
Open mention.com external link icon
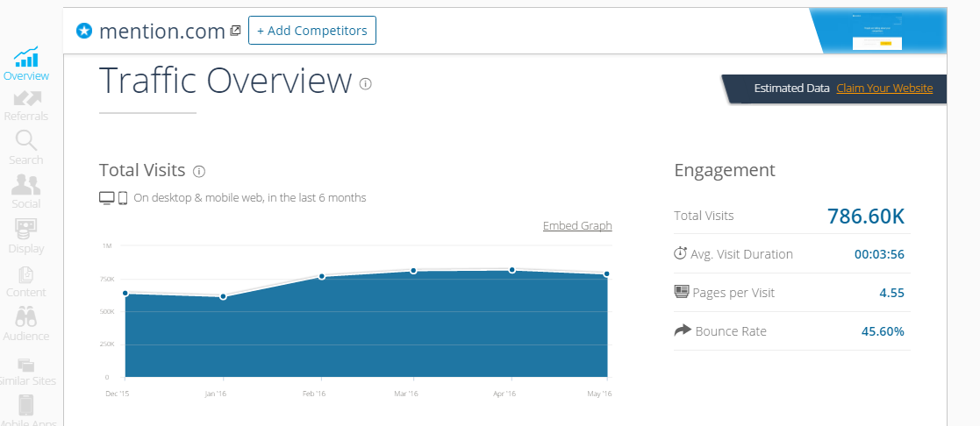click(x=235, y=30)
